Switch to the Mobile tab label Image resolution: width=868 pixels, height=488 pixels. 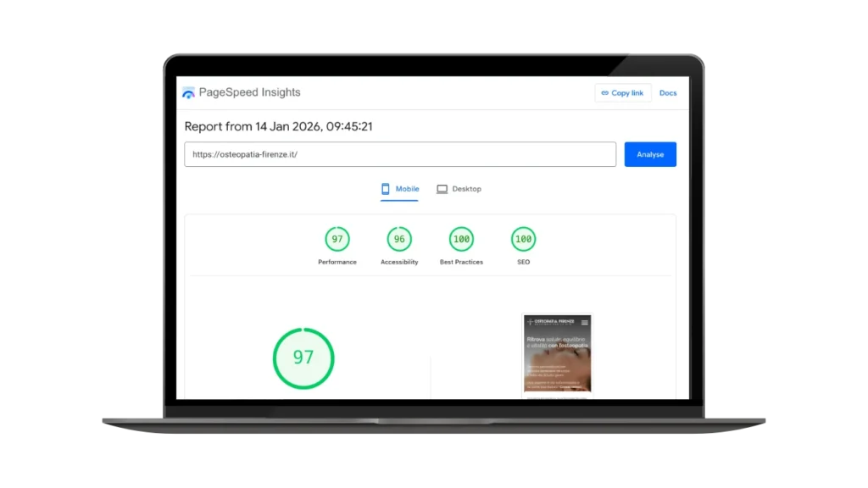tap(407, 189)
